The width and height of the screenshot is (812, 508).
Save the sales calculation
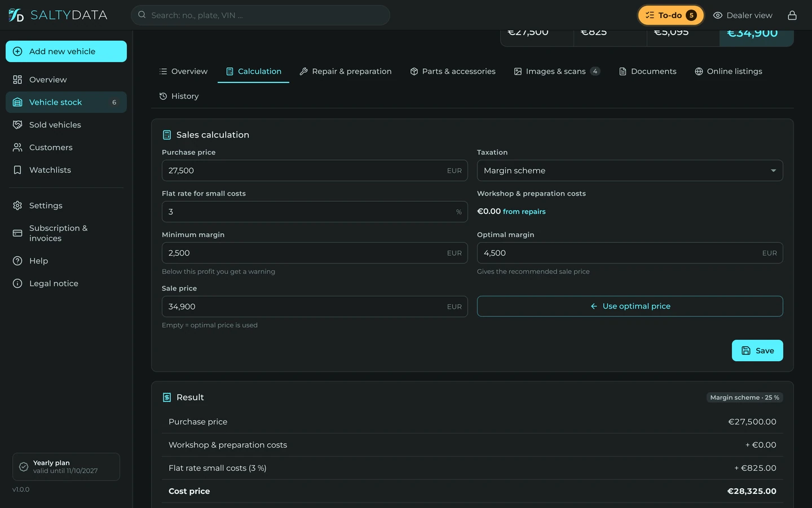757,351
